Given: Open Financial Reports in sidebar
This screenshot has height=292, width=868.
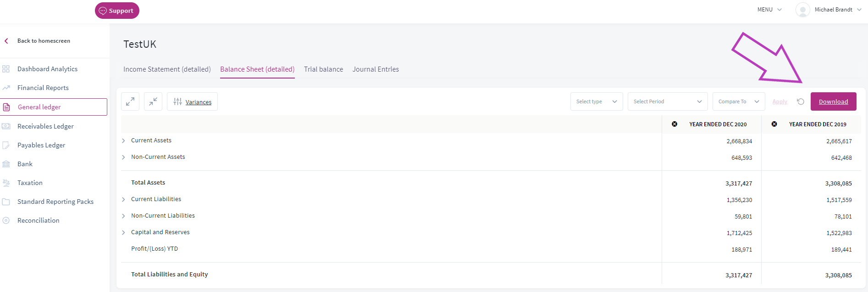Looking at the screenshot, I should (x=43, y=88).
